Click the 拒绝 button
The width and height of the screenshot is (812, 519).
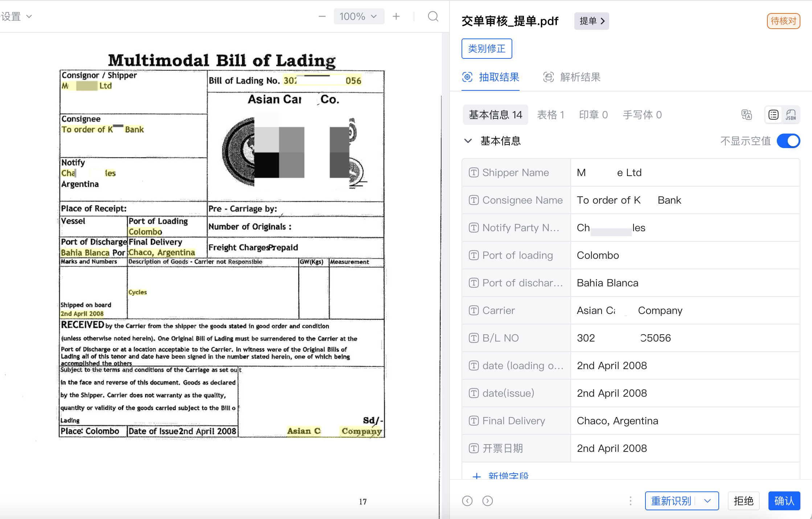tap(743, 501)
